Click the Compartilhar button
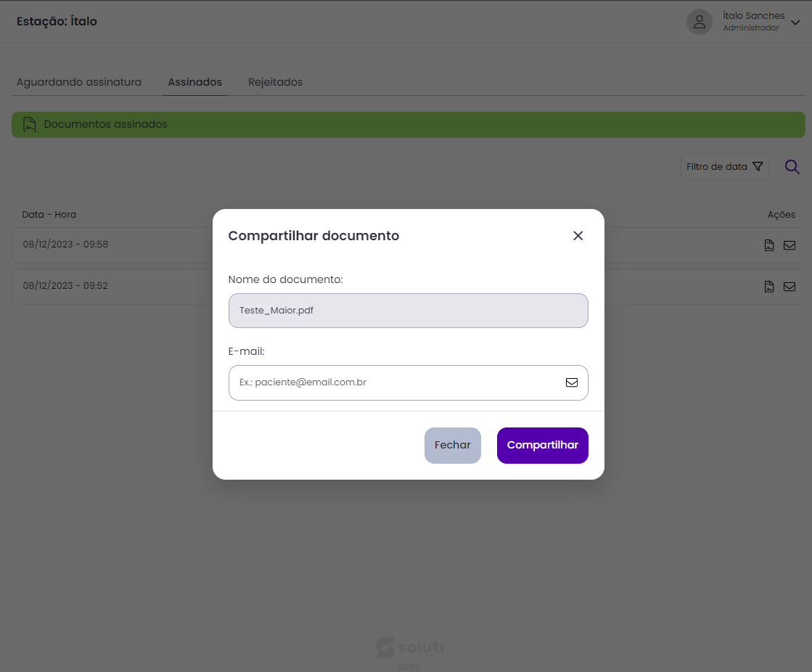The image size is (812, 672). tap(542, 445)
